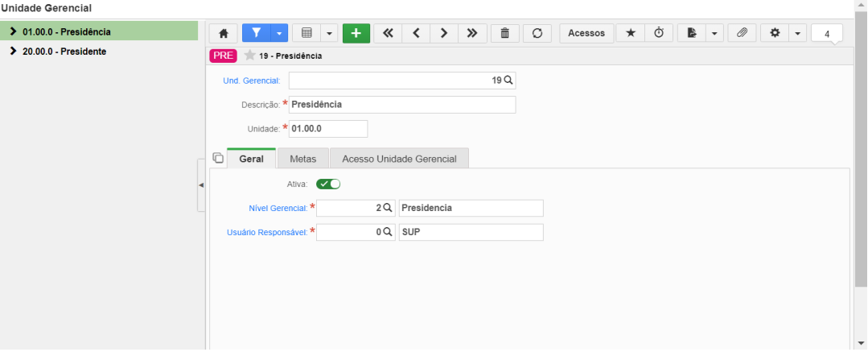Expand 20.00.0 - Presidente tree node
This screenshot has width=868, height=352.
click(x=14, y=51)
